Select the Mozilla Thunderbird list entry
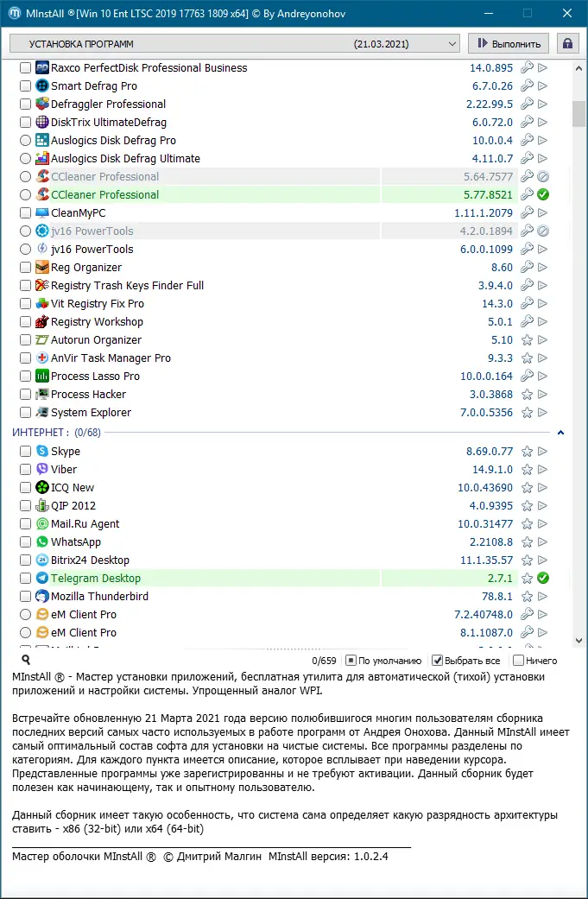 [99, 597]
